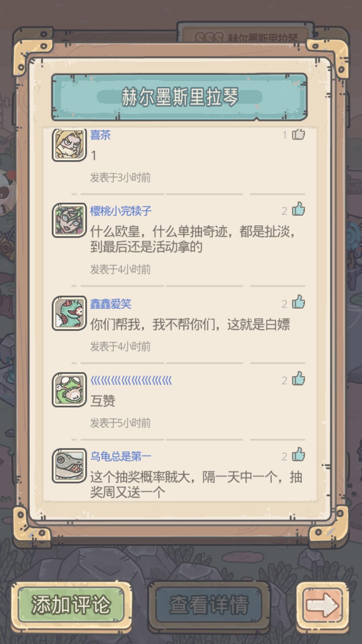Open 喜茶's blond warrior avatar
This screenshot has height=644, width=362.
(69, 145)
